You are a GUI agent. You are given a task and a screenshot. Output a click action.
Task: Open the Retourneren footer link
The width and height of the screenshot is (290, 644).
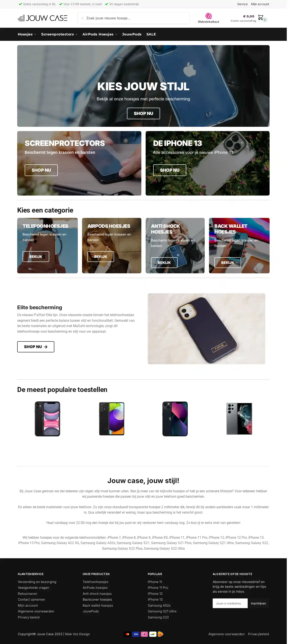[x=27, y=594]
